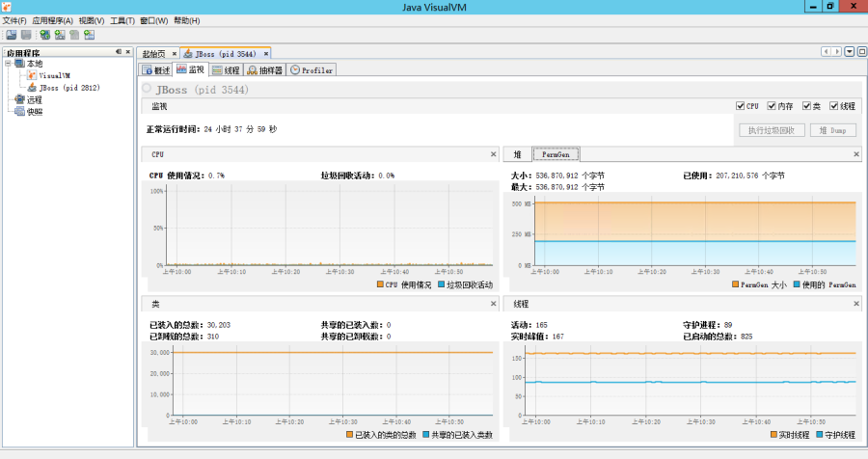This screenshot has height=459, width=868.
Task: Click the first green-plus add host toolbar icon
Action: 44,35
